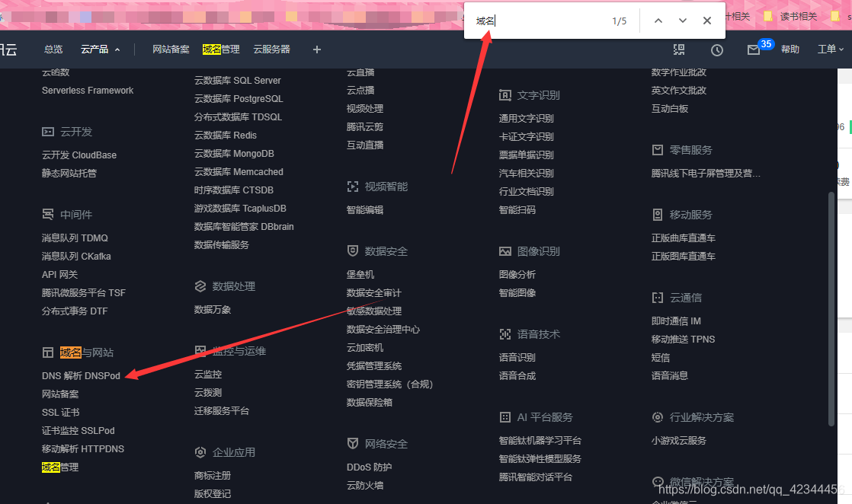Screen dimensions: 852x504
Task: Click the 语音技术 category icon
Action: pos(505,334)
